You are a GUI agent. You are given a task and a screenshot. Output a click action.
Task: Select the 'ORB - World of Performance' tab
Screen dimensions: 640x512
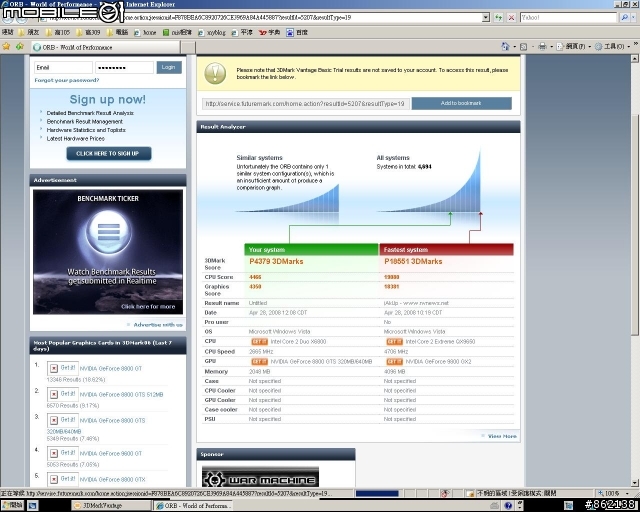pyautogui.click(x=106, y=47)
